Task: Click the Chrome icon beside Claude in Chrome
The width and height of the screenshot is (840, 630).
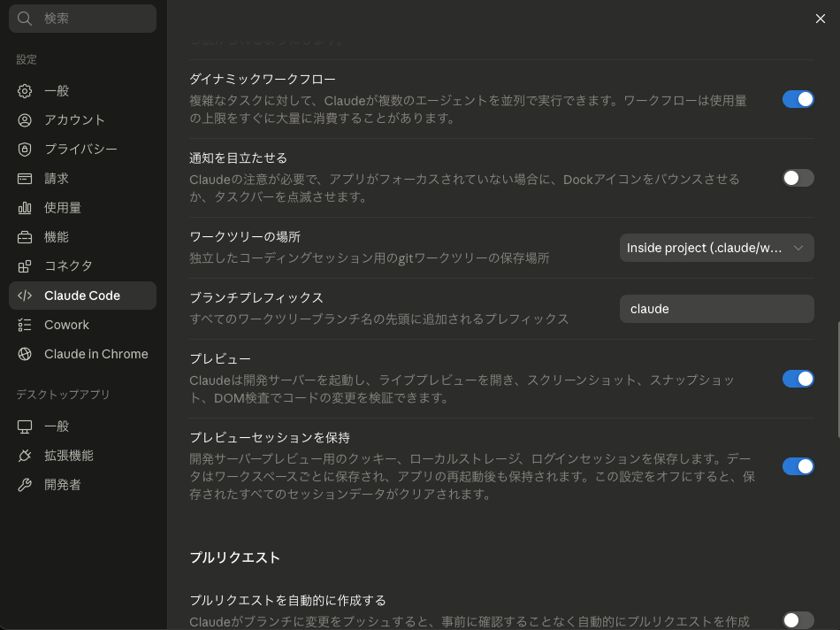Action: (x=25, y=354)
